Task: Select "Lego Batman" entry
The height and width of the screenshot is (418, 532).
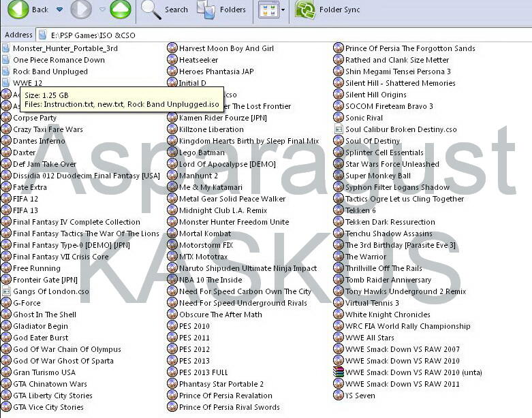Action: click(x=196, y=152)
